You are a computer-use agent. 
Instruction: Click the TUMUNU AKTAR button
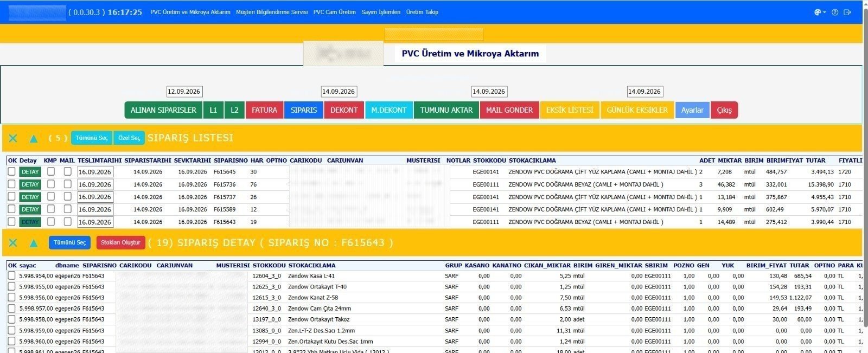pyautogui.click(x=446, y=110)
